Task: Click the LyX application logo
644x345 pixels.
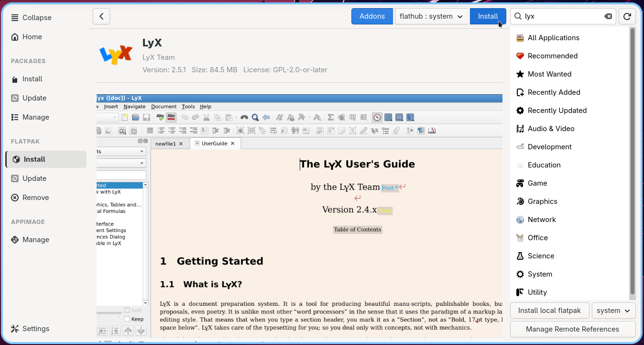Action: 116,55
